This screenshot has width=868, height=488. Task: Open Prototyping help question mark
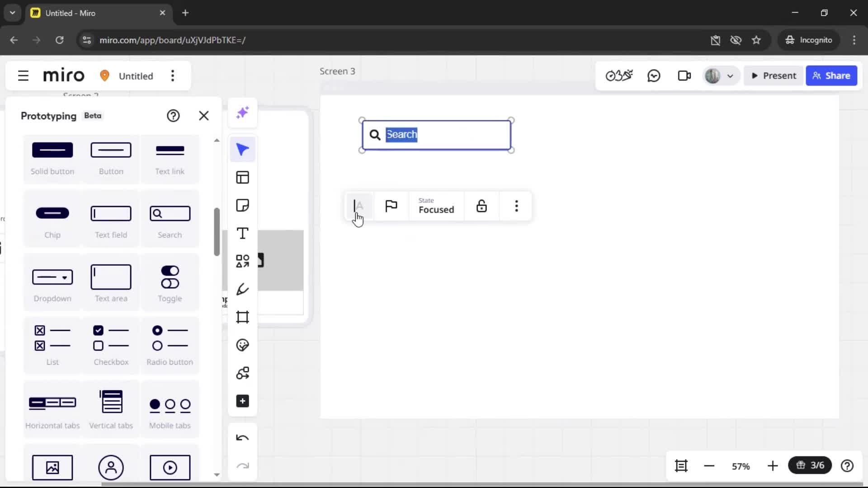tap(173, 116)
